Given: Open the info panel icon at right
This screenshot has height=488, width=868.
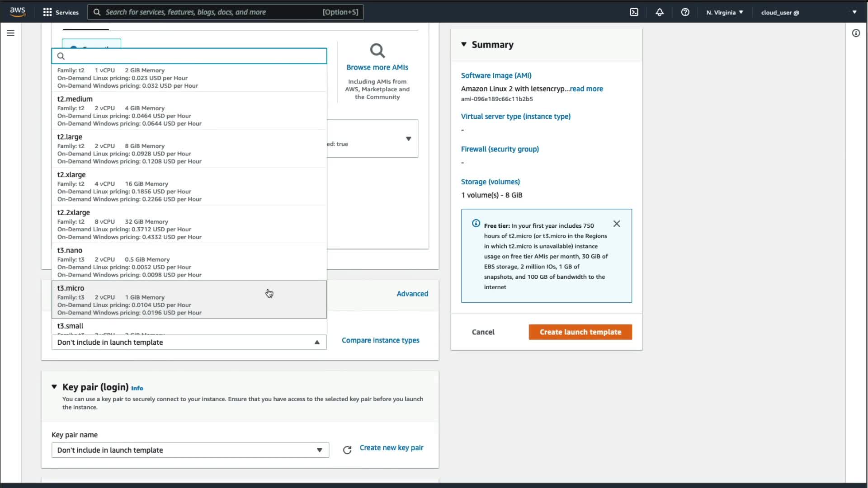Looking at the screenshot, I should [x=855, y=33].
